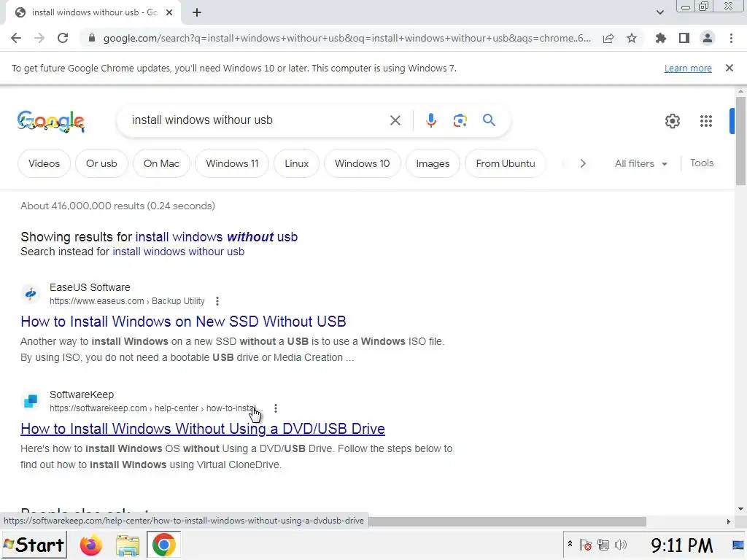The height and width of the screenshot is (560, 747).
Task: Select the Or usb chip
Action: (x=101, y=164)
